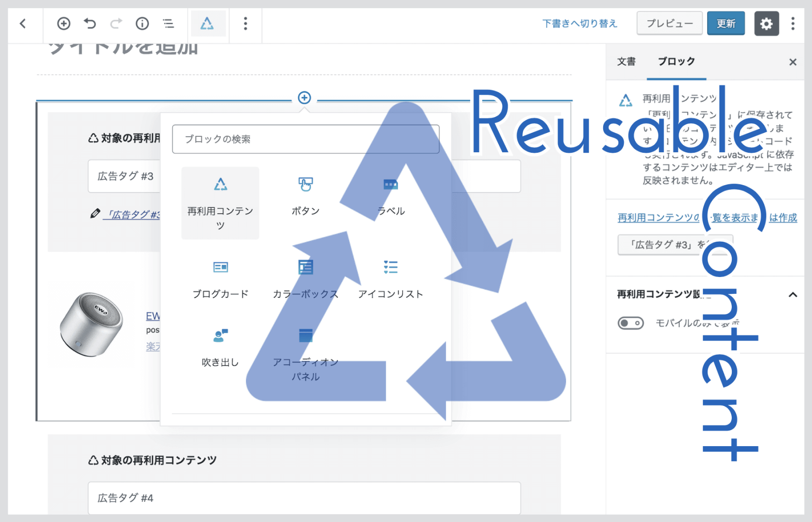Insert the アイコンリスト block
Image resolution: width=812 pixels, height=522 pixels.
coord(391,280)
